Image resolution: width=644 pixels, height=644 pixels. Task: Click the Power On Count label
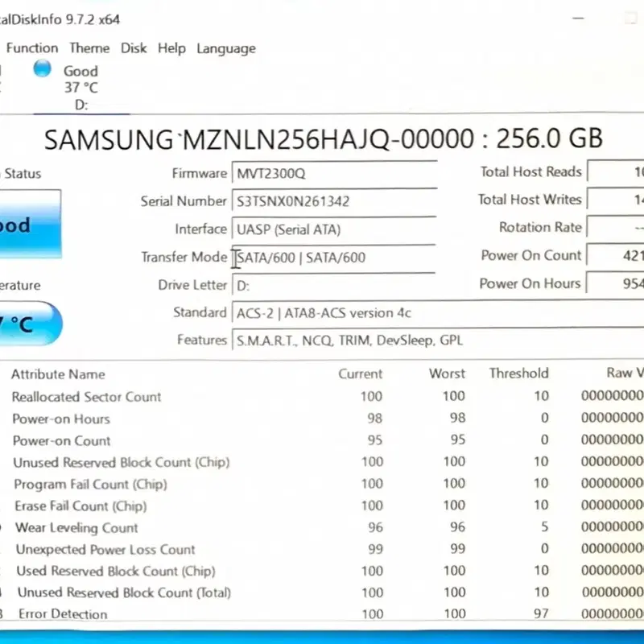click(x=531, y=255)
